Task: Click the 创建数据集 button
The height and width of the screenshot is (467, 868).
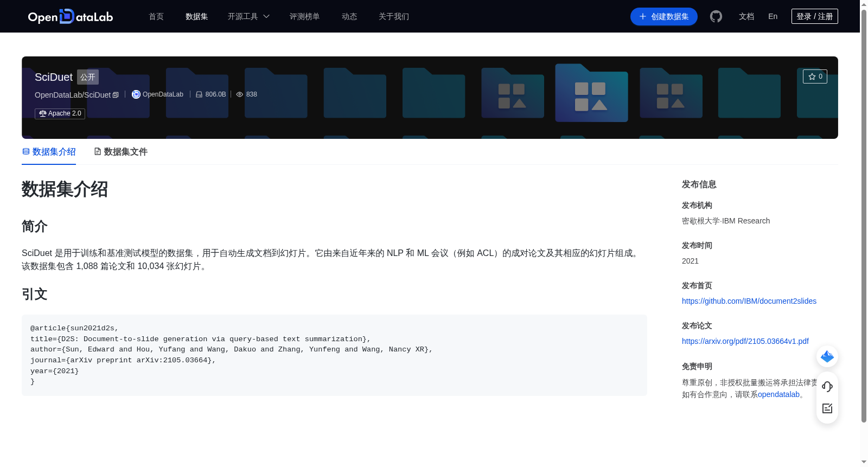Action: point(664,17)
